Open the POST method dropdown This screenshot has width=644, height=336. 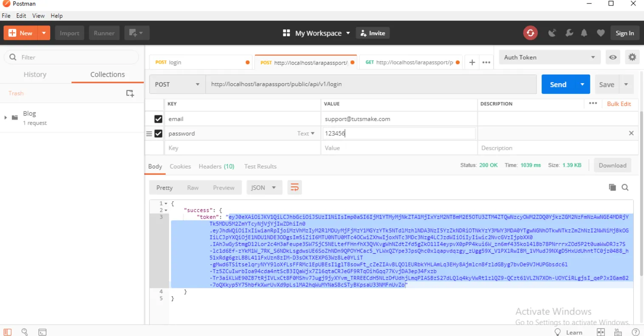point(177,84)
